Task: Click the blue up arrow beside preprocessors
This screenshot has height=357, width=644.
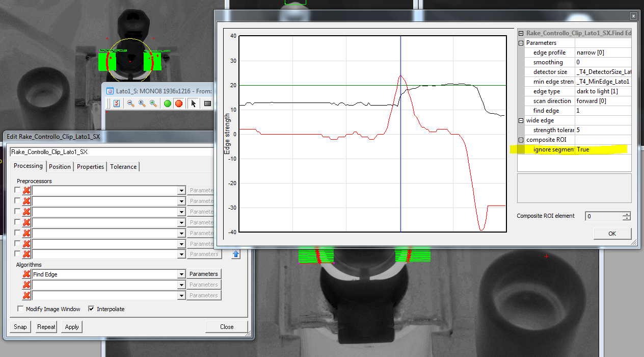Action: coord(235,254)
